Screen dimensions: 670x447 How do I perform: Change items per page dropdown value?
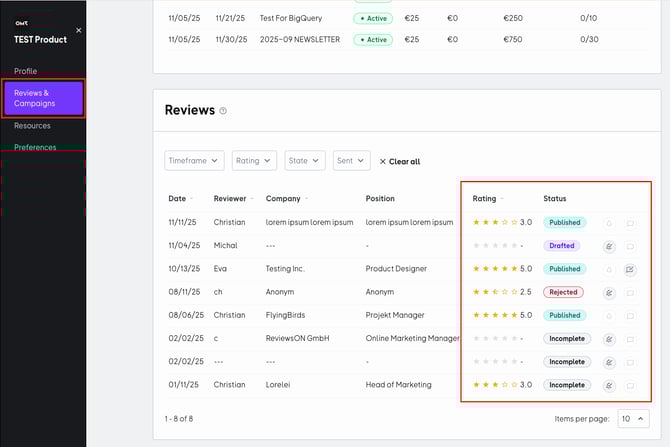tap(631, 418)
